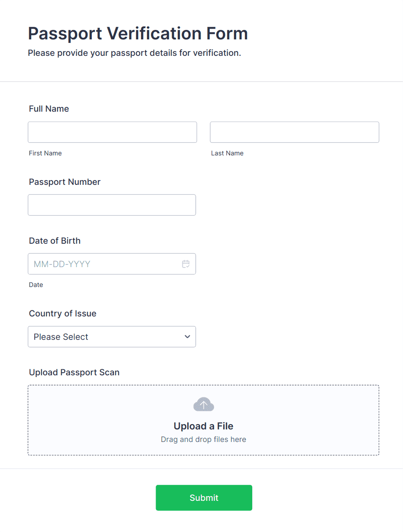Viewport: 403px width, 532px height.
Task: Click inside the Last Name input box
Action: point(294,132)
